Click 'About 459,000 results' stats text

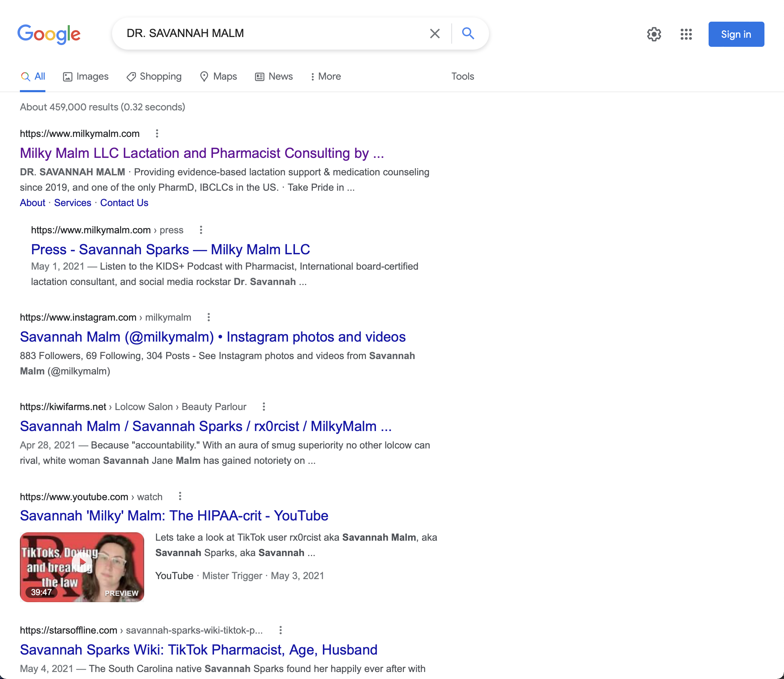[x=103, y=107]
